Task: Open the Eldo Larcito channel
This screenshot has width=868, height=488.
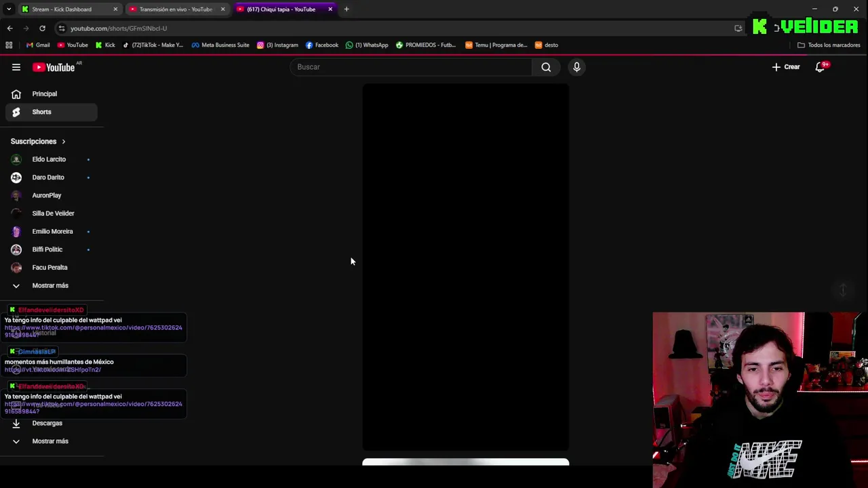Action: pos(52,159)
